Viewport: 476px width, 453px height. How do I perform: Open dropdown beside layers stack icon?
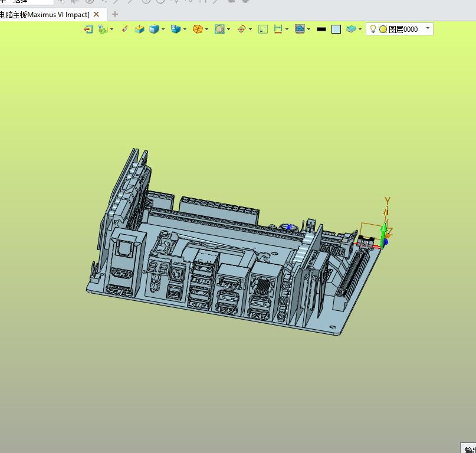coord(360,29)
